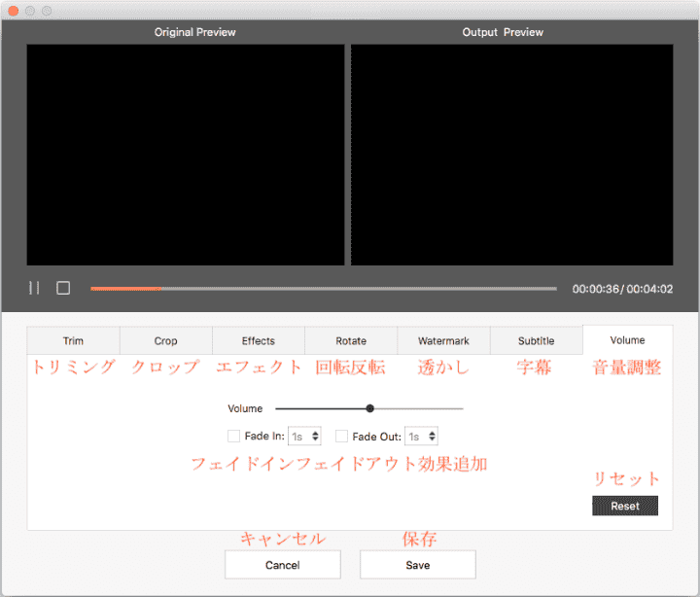Close the window with red button

coord(14,11)
